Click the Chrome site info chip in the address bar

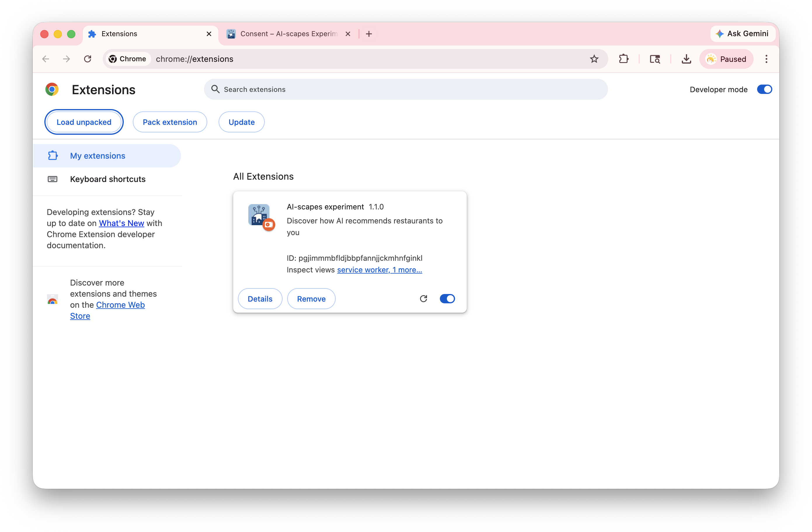coord(128,59)
